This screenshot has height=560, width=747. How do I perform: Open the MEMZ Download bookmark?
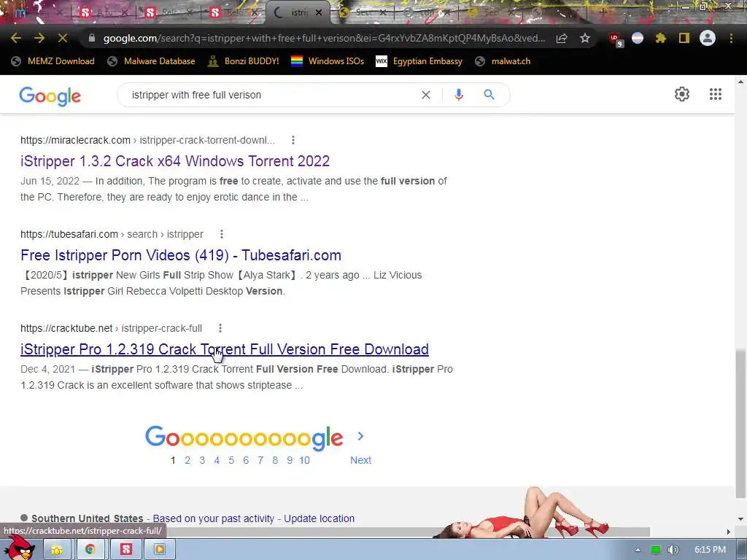coord(53,61)
